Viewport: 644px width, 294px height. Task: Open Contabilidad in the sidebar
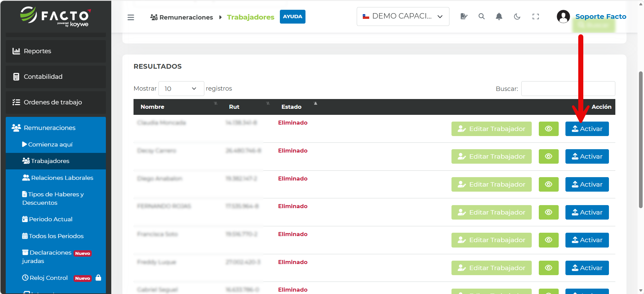coord(56,77)
